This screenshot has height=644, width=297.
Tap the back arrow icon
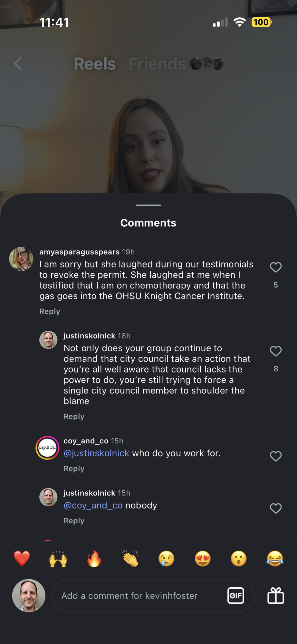18,64
